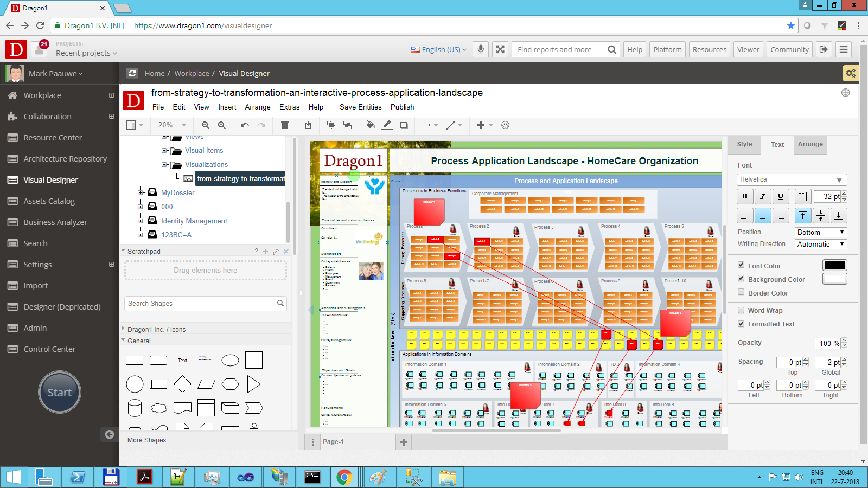Enable the Word Wrap checkbox

point(741,310)
